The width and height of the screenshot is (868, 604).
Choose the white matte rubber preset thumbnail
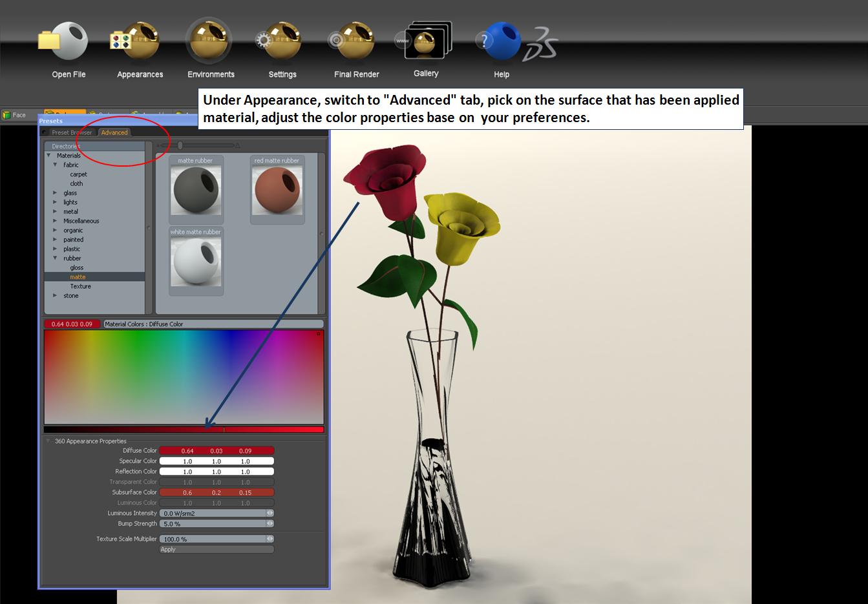tap(196, 261)
